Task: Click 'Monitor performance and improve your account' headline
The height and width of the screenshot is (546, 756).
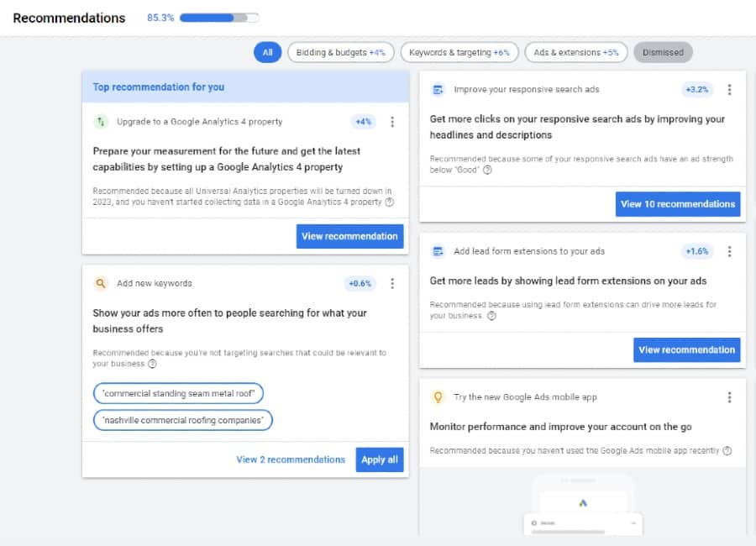Action: [561, 427]
